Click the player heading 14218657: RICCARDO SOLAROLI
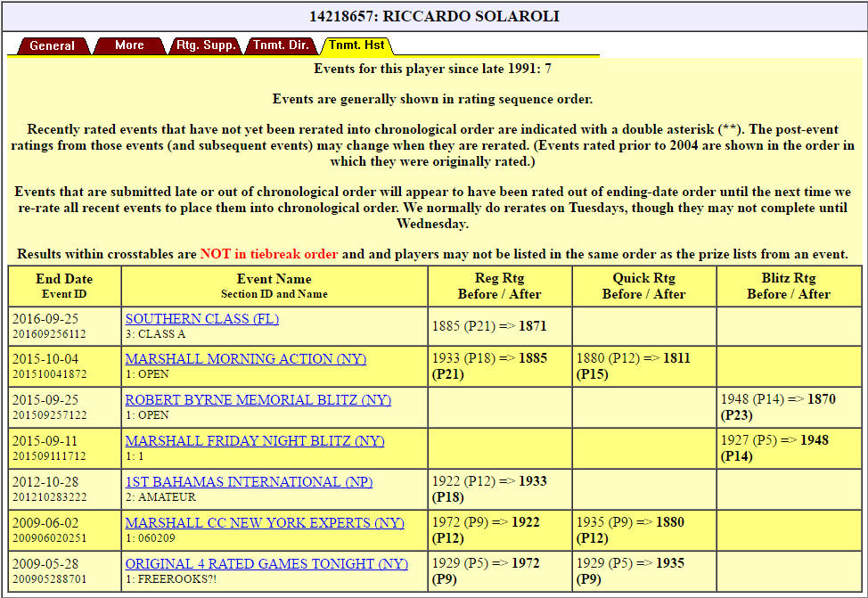 coord(434,16)
